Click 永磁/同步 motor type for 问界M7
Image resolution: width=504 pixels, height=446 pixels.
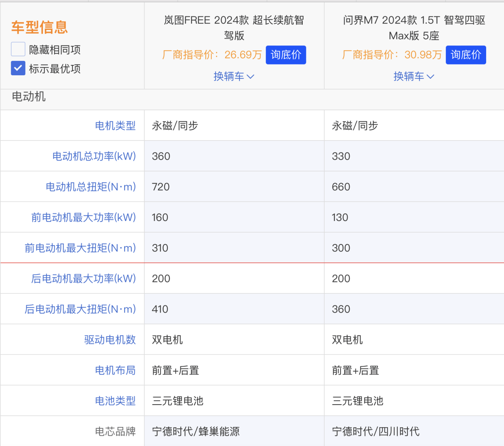pos(355,126)
